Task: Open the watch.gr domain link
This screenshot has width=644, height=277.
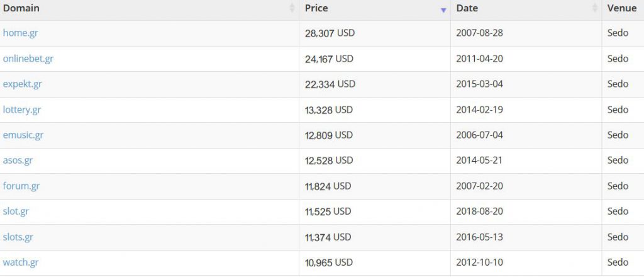Action: point(21,262)
